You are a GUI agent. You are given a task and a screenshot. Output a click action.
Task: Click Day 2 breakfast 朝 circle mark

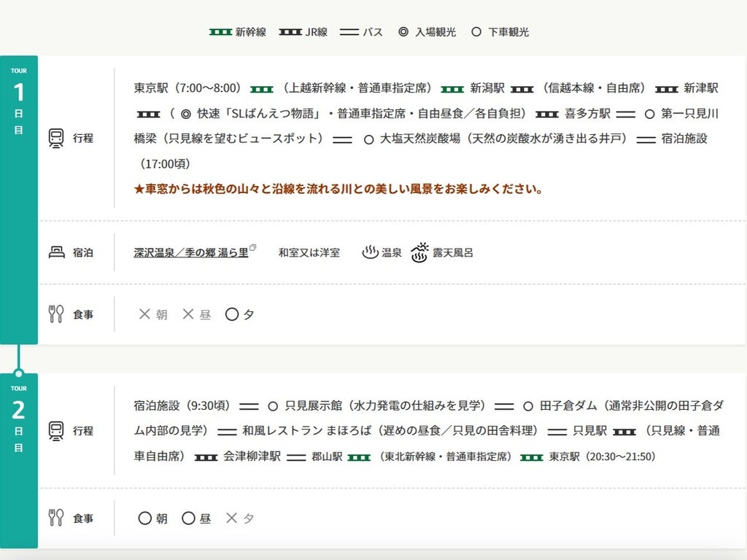(145, 518)
